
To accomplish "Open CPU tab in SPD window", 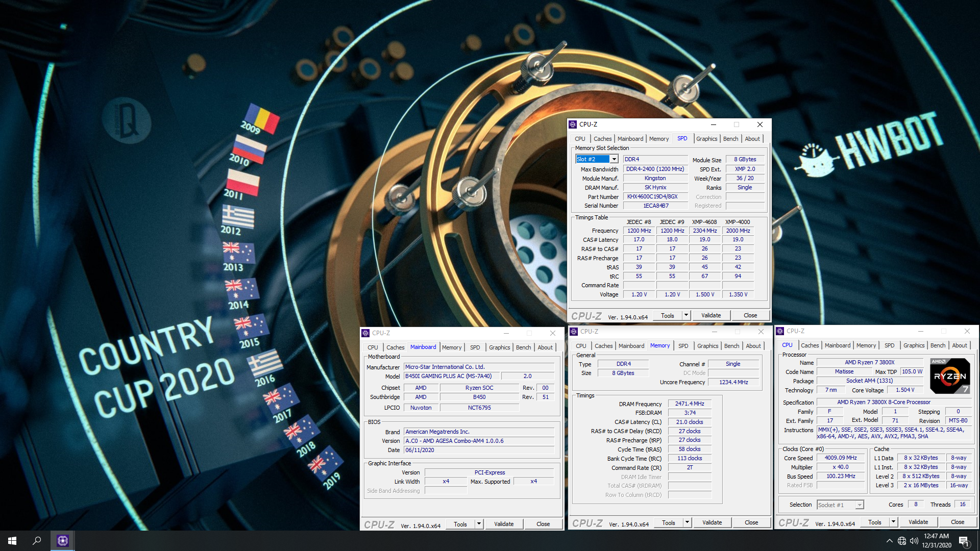I will [x=580, y=139].
